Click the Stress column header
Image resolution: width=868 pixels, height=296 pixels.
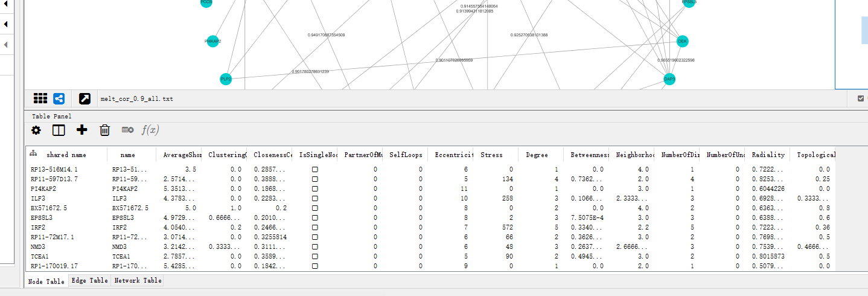pos(491,155)
